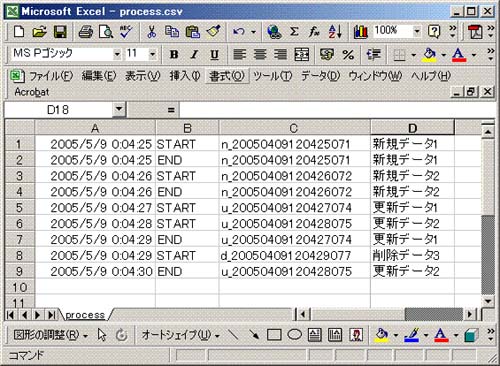Open the 書式(O) menu

pyautogui.click(x=227, y=76)
